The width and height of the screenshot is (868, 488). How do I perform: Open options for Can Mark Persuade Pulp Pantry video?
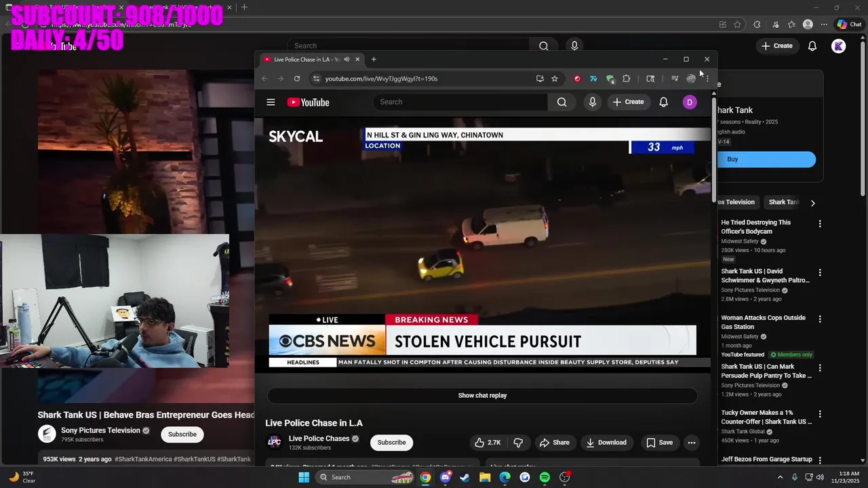[820, 368]
